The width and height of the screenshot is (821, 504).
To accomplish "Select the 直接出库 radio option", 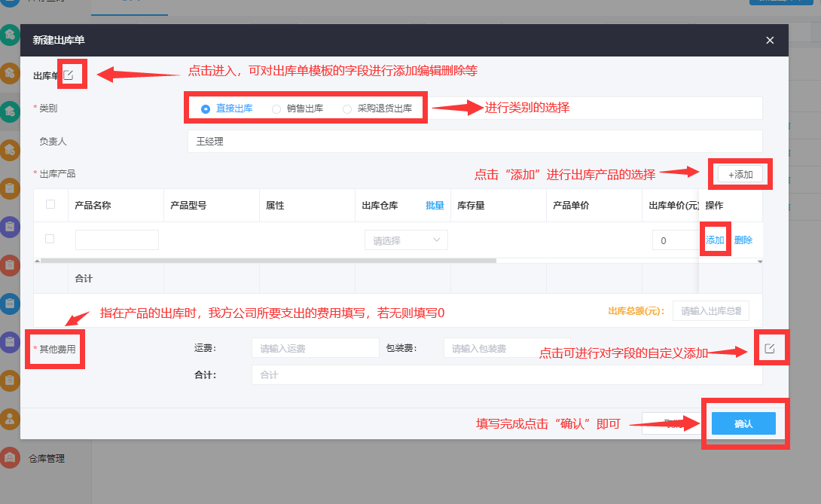I will (206, 109).
